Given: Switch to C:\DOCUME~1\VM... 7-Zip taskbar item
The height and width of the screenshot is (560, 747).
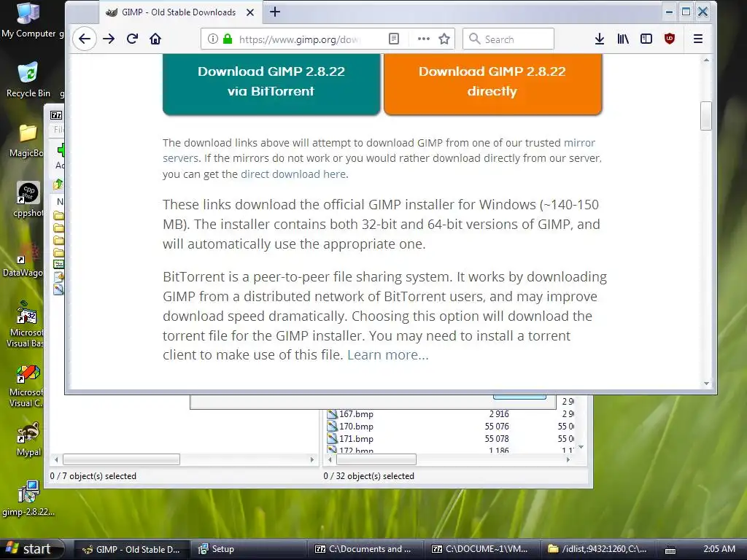Looking at the screenshot, I should (482, 550).
